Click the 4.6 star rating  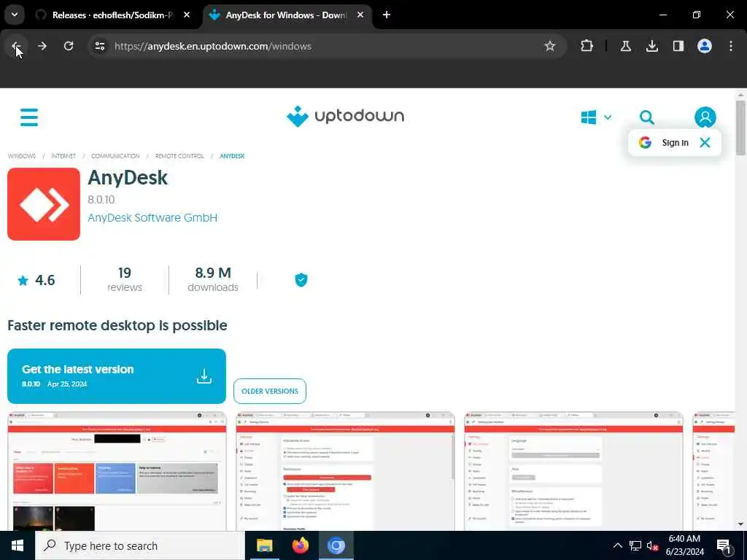[x=36, y=280]
